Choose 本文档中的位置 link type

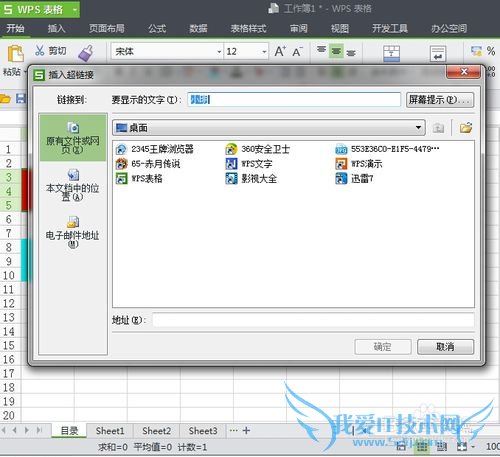coord(73,185)
